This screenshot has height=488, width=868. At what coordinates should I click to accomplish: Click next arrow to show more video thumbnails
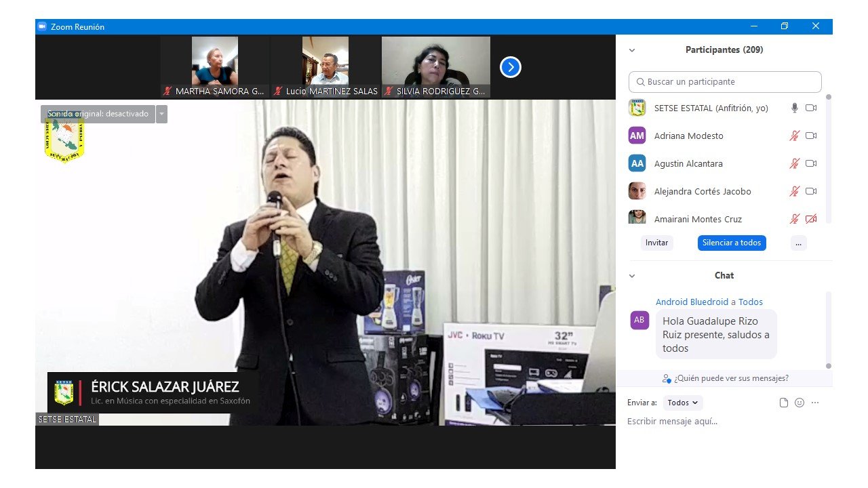[510, 67]
